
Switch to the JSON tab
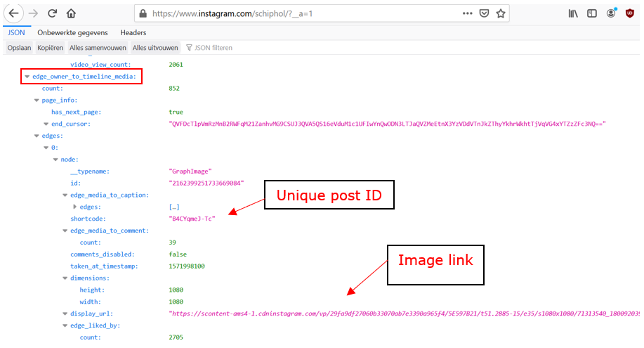(16, 32)
